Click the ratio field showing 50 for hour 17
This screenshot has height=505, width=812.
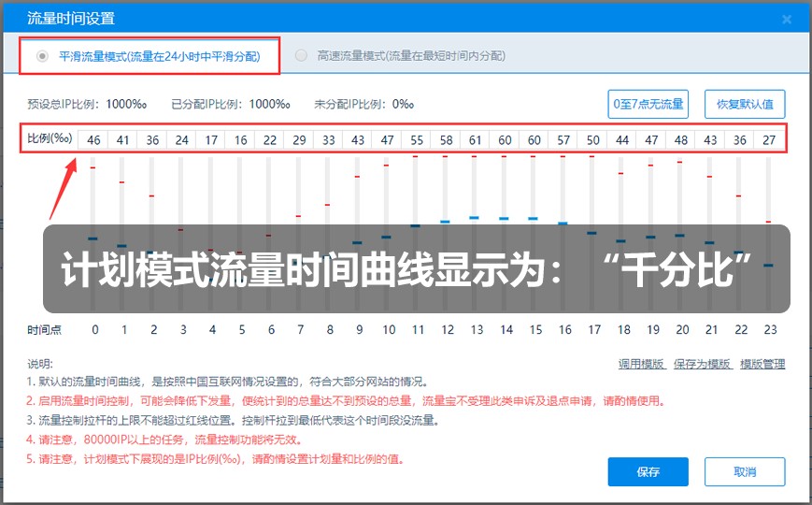point(593,140)
